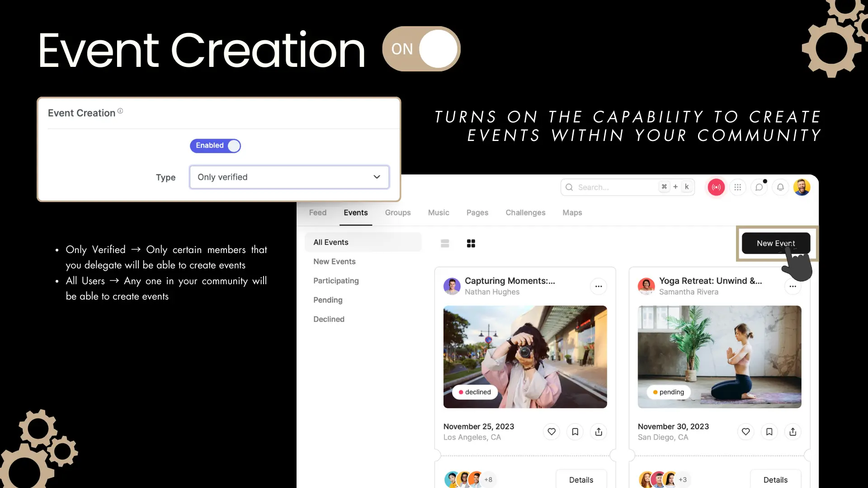Open Details for Yoga Retreat event
This screenshot has height=488, width=868.
[x=775, y=479]
